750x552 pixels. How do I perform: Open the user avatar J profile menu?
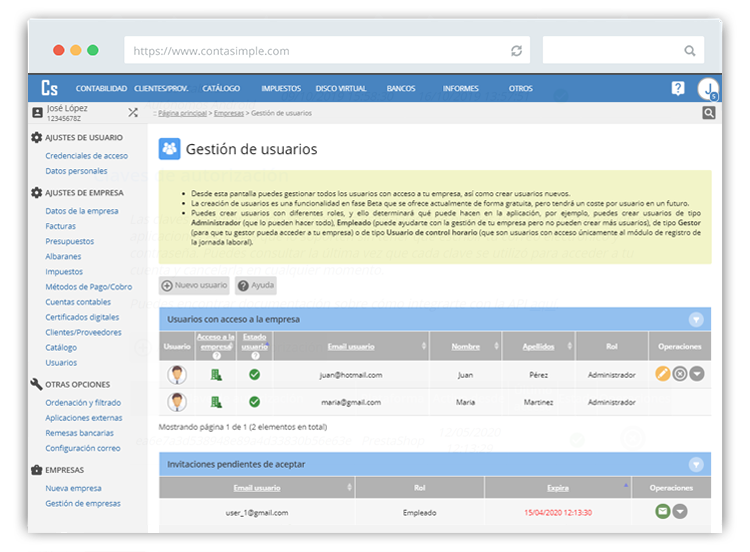click(x=708, y=89)
